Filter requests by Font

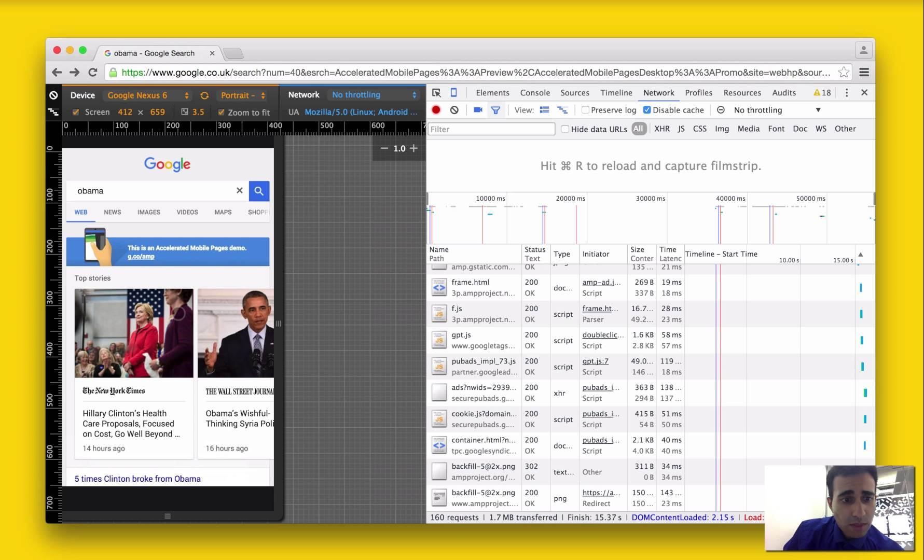point(776,129)
